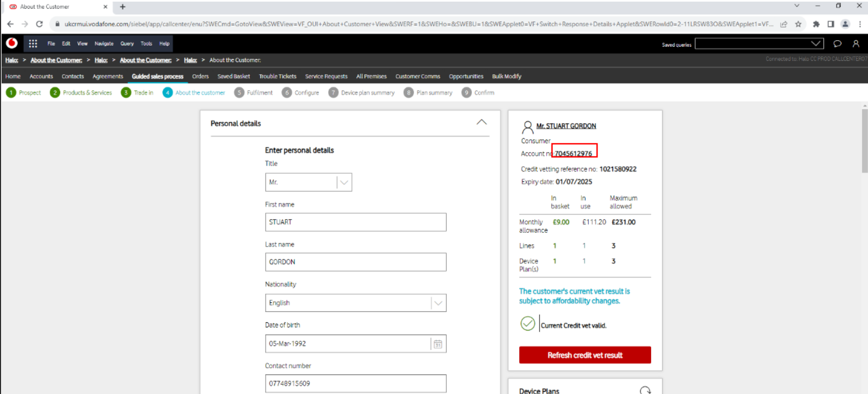Open the chat bubble icon in header
The image size is (868, 394).
click(x=837, y=43)
